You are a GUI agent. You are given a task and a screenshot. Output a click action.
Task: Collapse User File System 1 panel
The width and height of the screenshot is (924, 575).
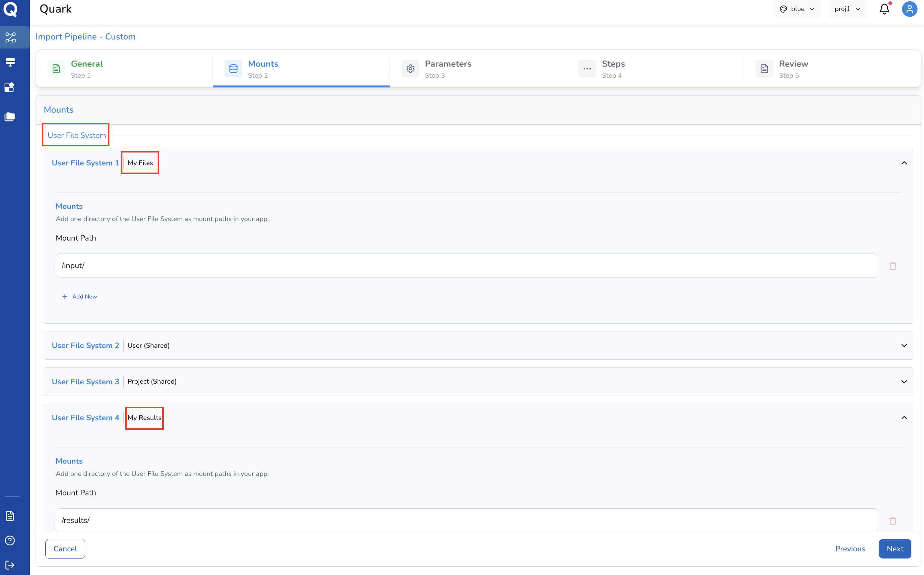(904, 163)
